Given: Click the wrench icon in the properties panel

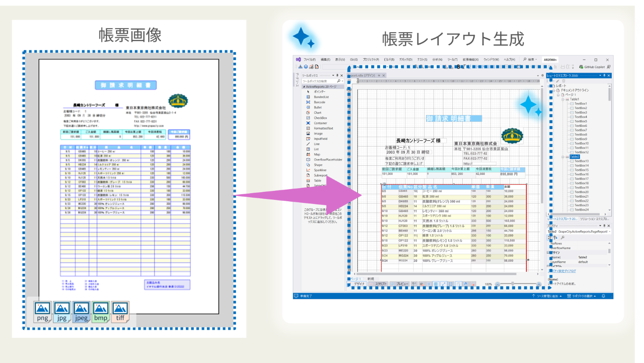Looking at the screenshot, I should point(562,238).
